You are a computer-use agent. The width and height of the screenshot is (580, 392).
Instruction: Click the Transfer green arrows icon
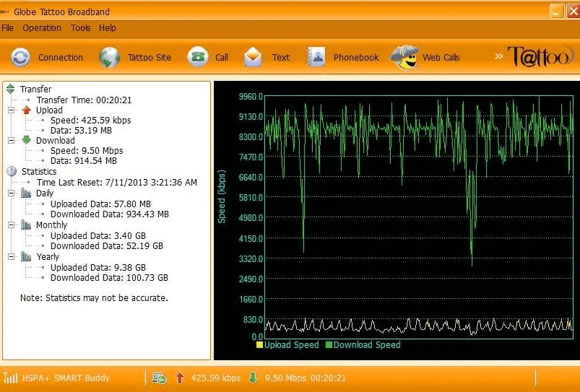(10, 89)
